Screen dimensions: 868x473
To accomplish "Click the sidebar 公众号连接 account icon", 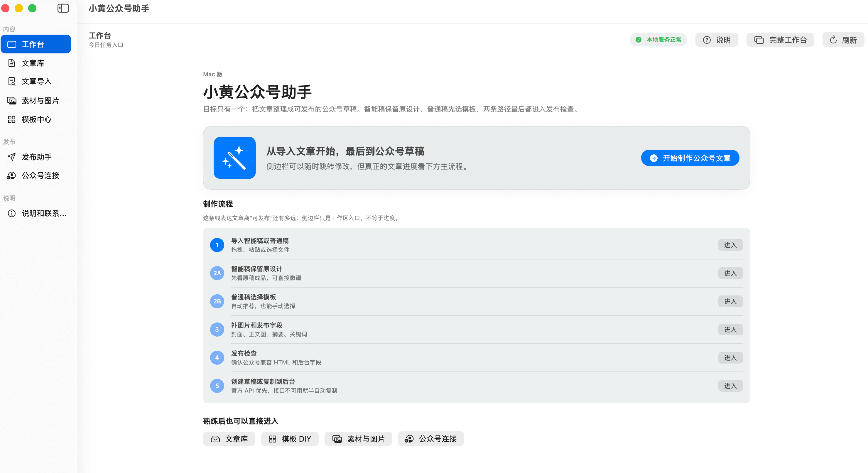I will coord(12,175).
